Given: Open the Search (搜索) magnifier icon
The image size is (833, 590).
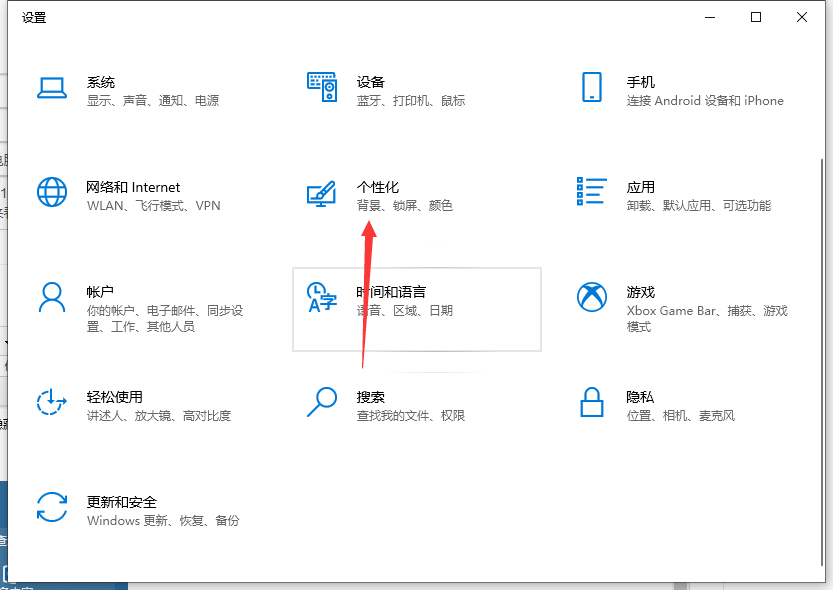Looking at the screenshot, I should pyautogui.click(x=322, y=403).
